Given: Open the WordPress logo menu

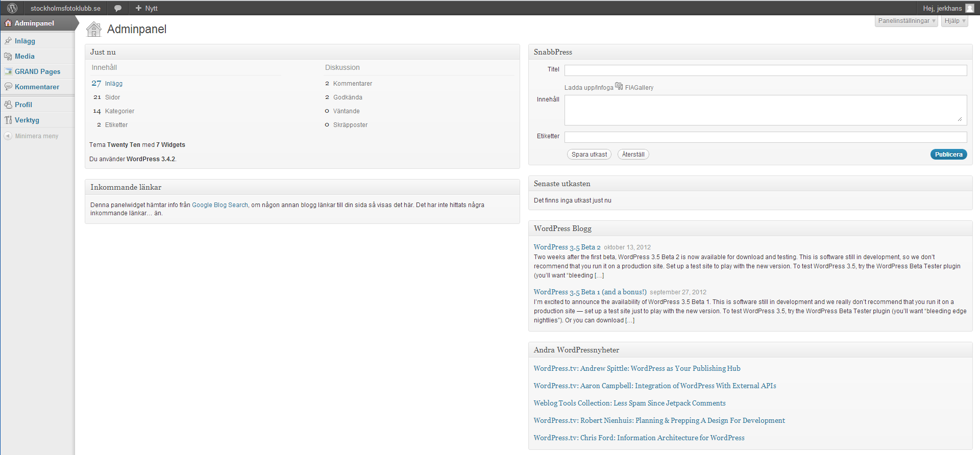Looking at the screenshot, I should pos(12,8).
